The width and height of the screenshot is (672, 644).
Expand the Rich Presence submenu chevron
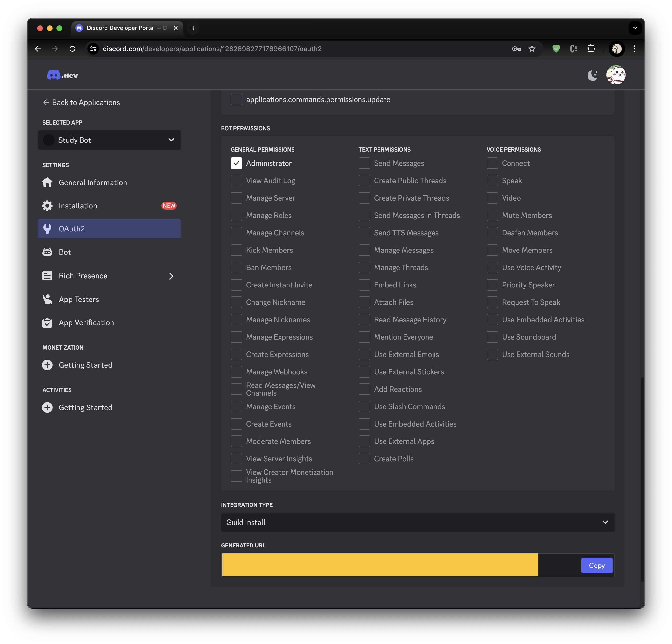point(171,276)
